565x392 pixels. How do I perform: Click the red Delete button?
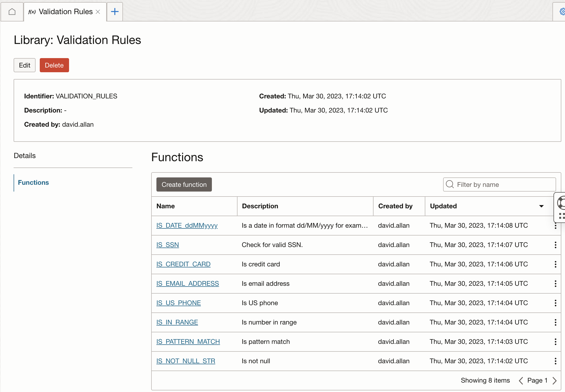[54, 65]
